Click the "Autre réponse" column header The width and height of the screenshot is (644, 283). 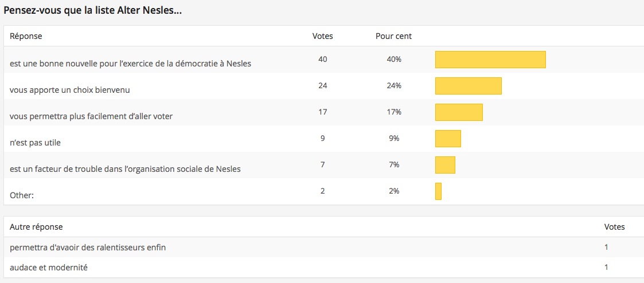[x=36, y=227]
